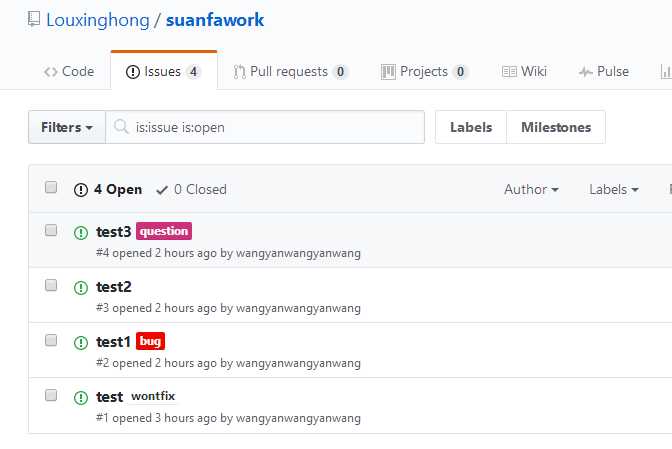
Task: Open author wangyanwangyanwang on issue #4
Action: [298, 253]
